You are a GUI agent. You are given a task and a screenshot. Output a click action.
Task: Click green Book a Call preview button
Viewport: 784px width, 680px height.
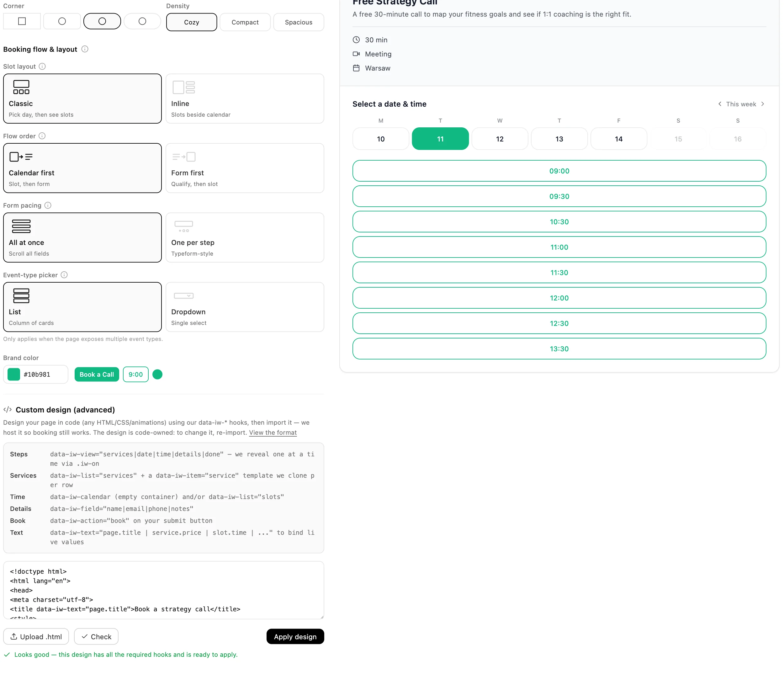pos(97,375)
